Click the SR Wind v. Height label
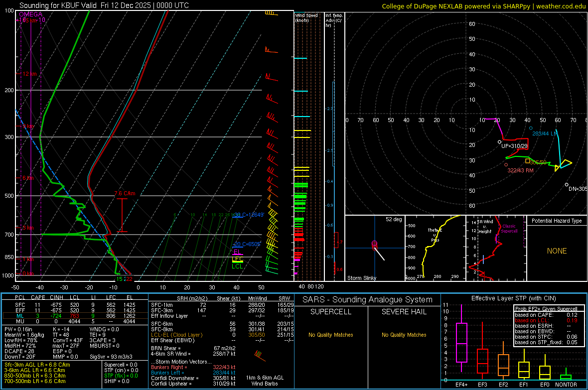This screenshot has height=390, width=588. click(x=485, y=227)
